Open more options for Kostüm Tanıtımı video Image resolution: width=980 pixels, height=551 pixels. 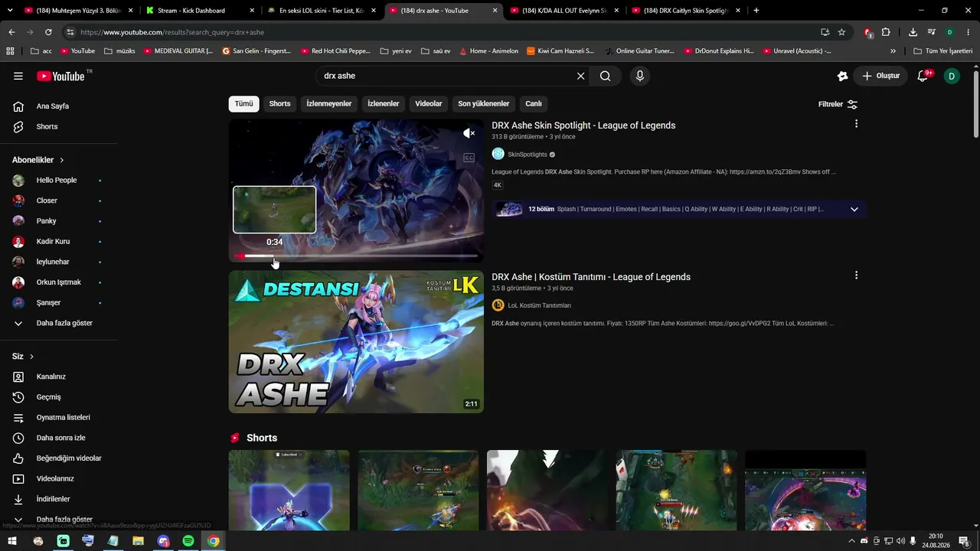(x=856, y=275)
